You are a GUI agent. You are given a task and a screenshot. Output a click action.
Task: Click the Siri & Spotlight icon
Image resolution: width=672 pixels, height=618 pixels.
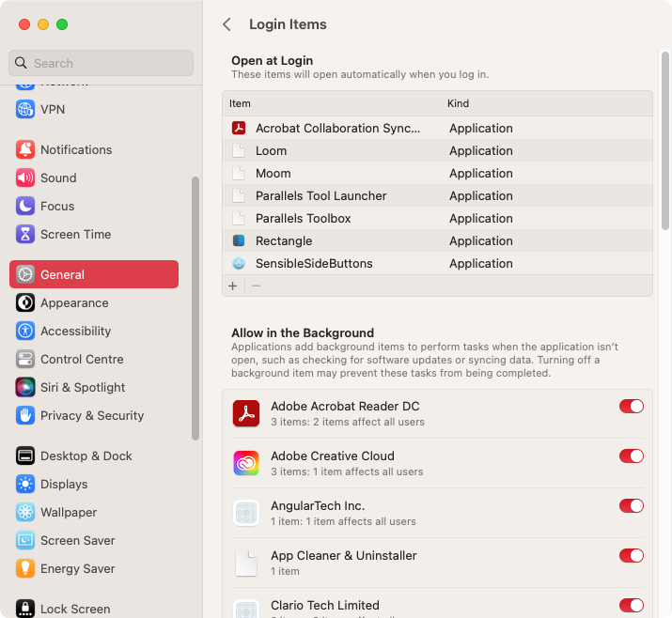25,387
